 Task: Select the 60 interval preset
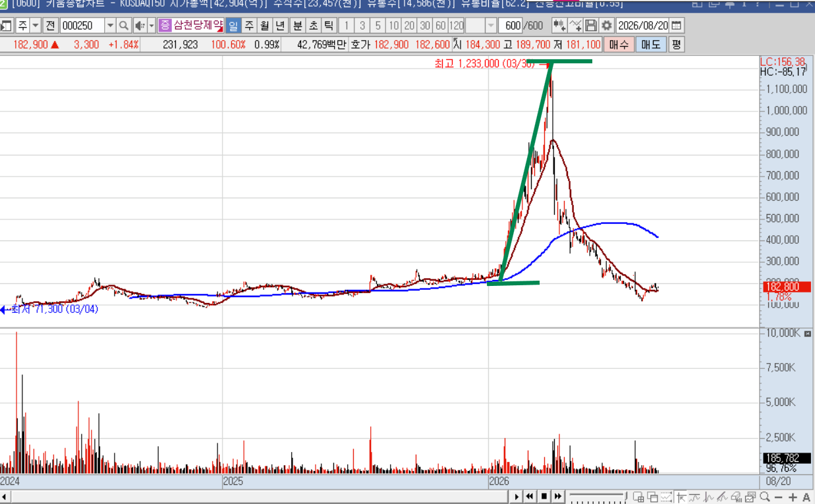click(x=440, y=26)
